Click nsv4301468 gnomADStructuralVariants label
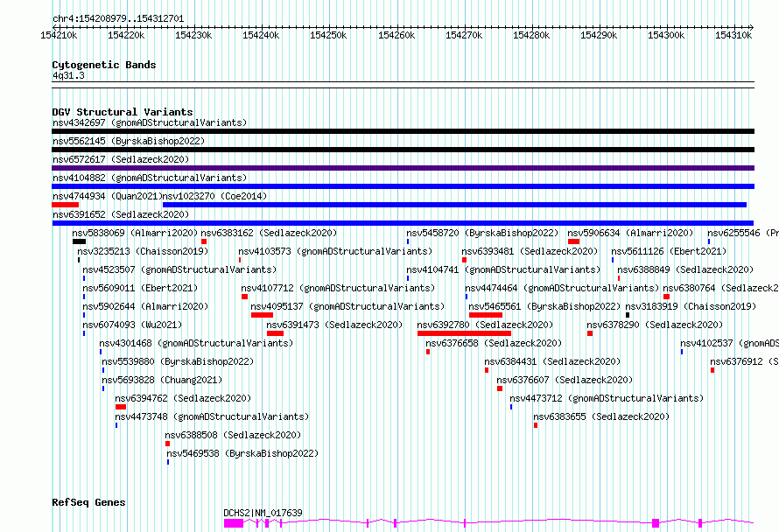This screenshot has width=779, height=532. coord(196,343)
